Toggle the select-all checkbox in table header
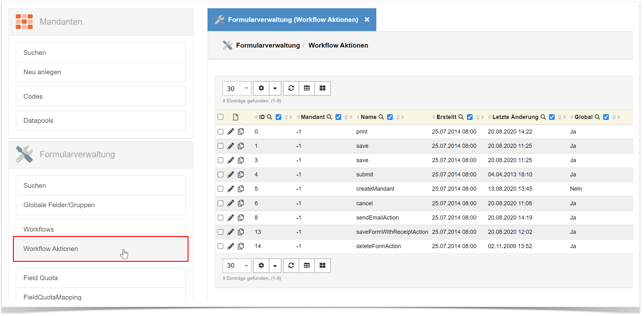Image resolution: width=644 pixels, height=316 pixels. [220, 117]
